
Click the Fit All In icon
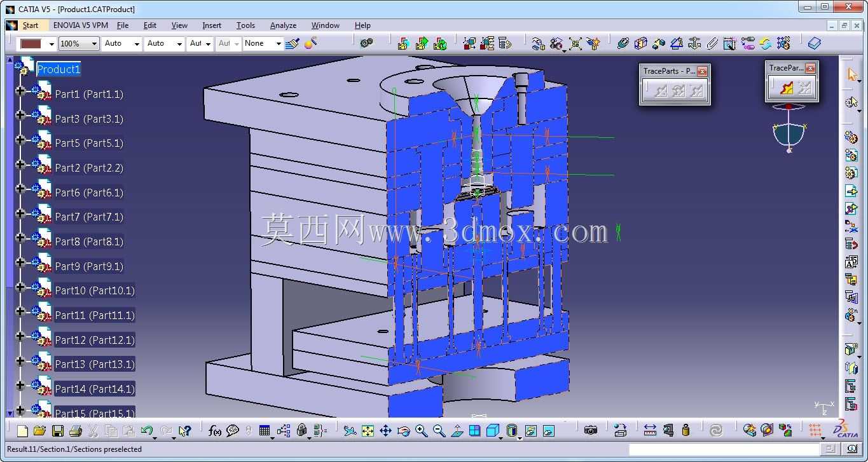tap(368, 431)
